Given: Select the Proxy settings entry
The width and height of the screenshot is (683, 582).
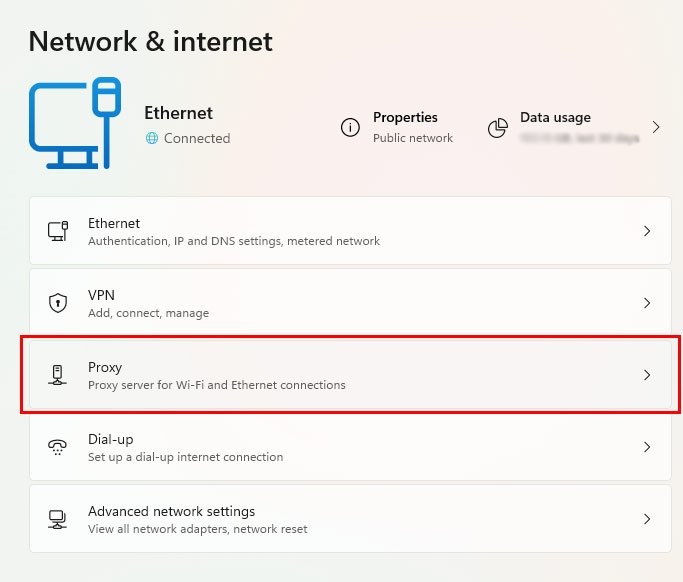Looking at the screenshot, I should 350,375.
